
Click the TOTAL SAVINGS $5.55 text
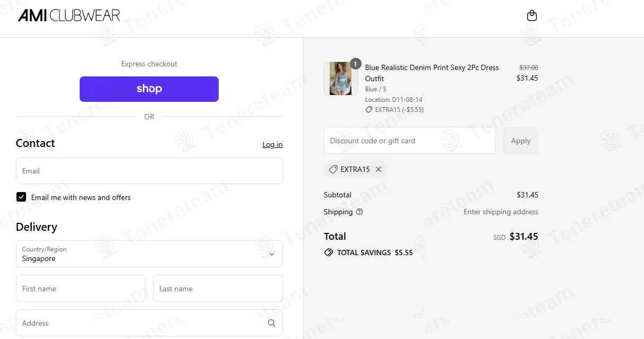(375, 253)
